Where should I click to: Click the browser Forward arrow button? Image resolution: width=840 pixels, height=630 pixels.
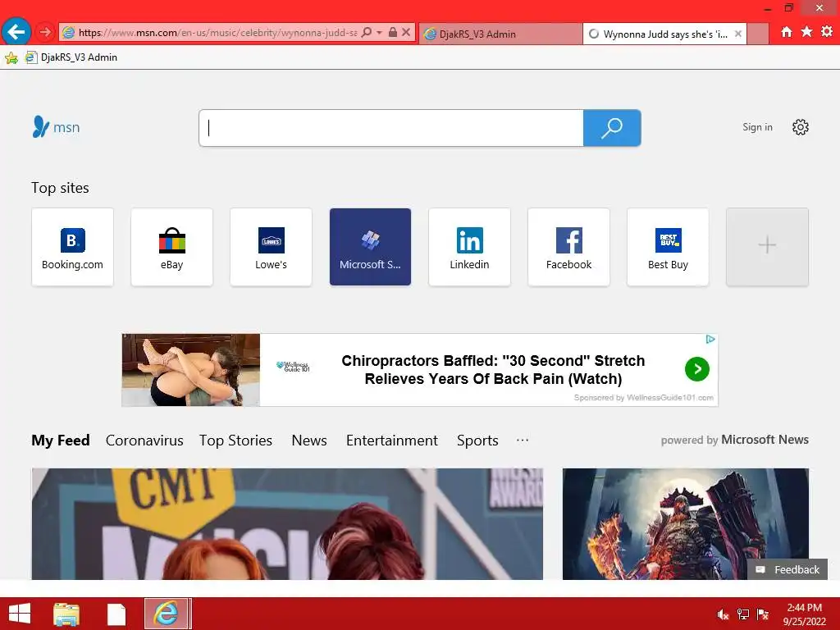(46, 32)
